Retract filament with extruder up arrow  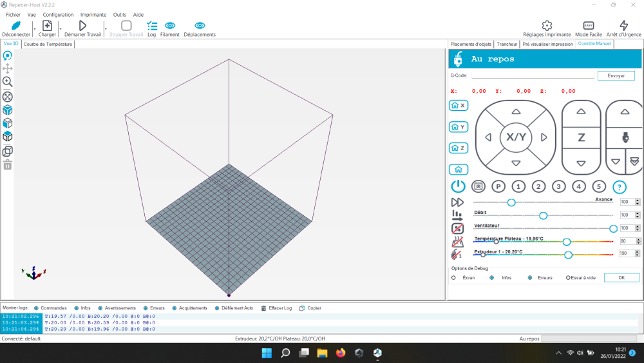pyautogui.click(x=625, y=112)
